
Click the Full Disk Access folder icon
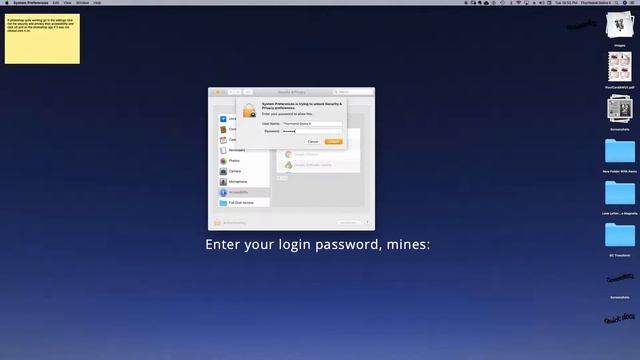223,203
